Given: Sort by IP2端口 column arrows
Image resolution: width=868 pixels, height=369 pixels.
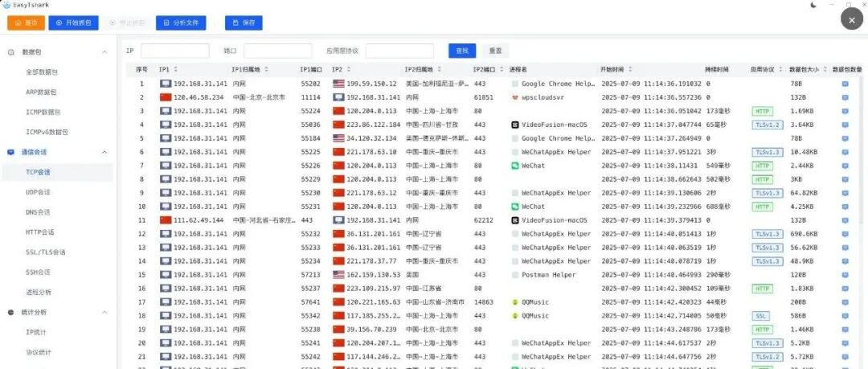Looking at the screenshot, I should pyautogui.click(x=502, y=70).
